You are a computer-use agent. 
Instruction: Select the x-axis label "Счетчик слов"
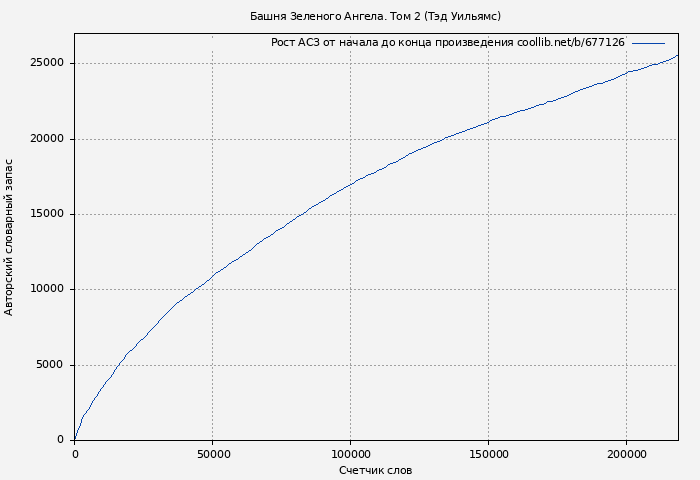375,470
